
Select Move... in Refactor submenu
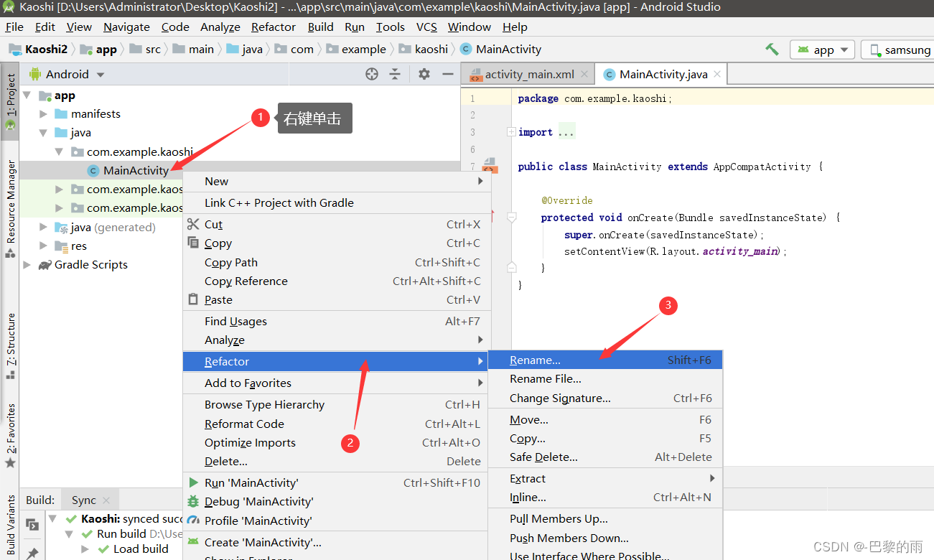tap(605, 419)
